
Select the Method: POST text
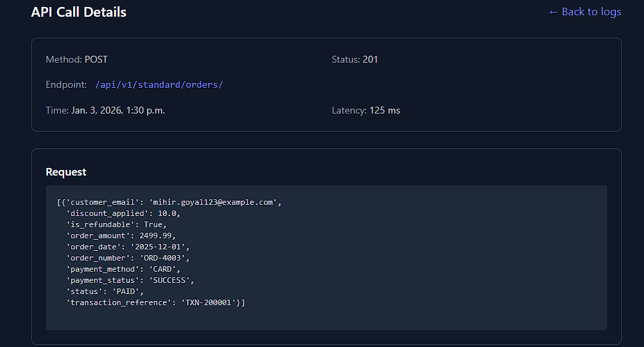coord(77,60)
